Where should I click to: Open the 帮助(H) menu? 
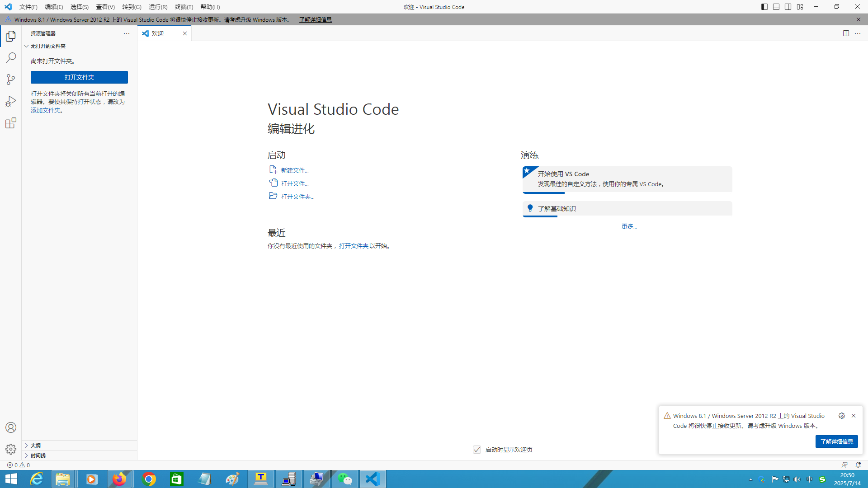(x=210, y=7)
